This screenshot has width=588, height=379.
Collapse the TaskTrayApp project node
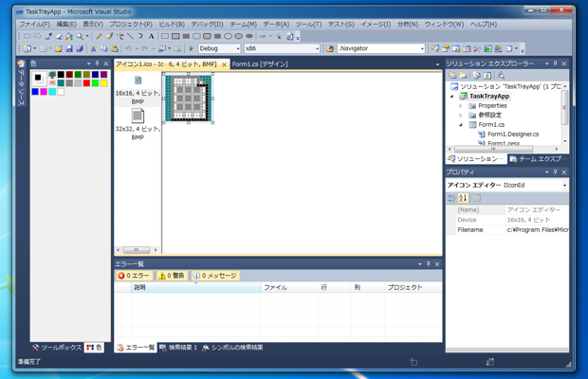click(x=451, y=97)
